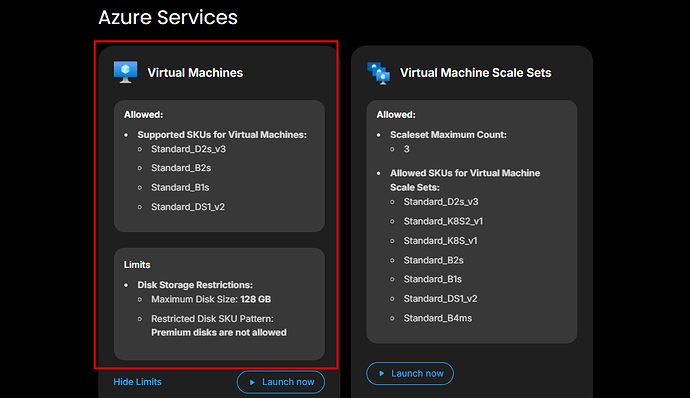Viewport: 690px width, 398px height.
Task: Click Standard_B4ms in Scale Sets list
Action: pyautogui.click(x=438, y=318)
